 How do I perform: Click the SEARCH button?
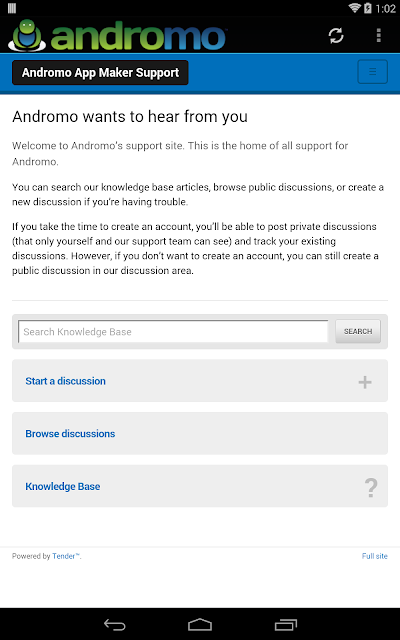pyautogui.click(x=358, y=331)
